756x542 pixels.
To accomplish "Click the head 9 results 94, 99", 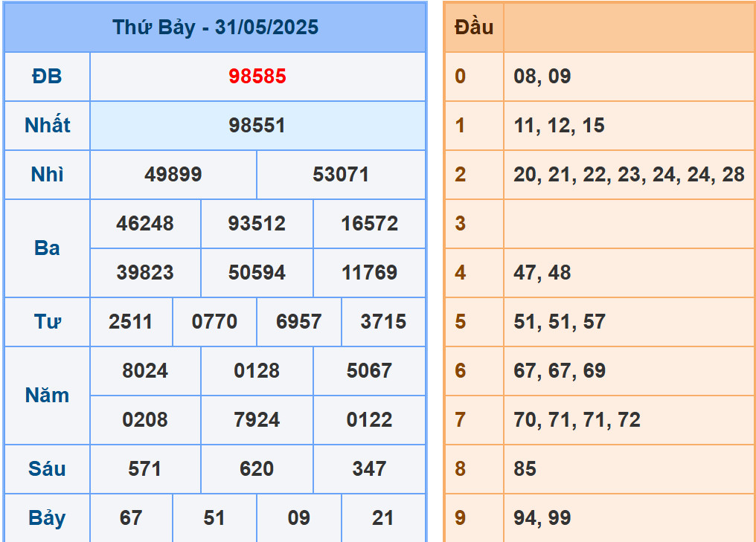I will click(542, 518).
